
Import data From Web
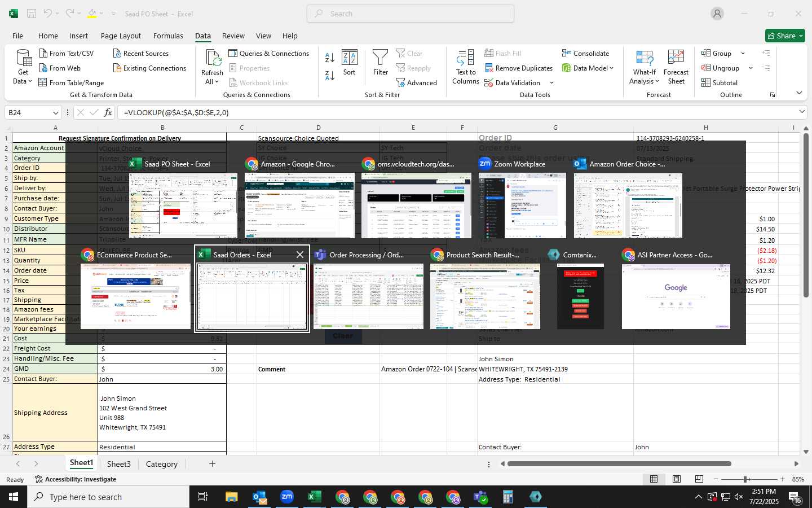point(60,68)
